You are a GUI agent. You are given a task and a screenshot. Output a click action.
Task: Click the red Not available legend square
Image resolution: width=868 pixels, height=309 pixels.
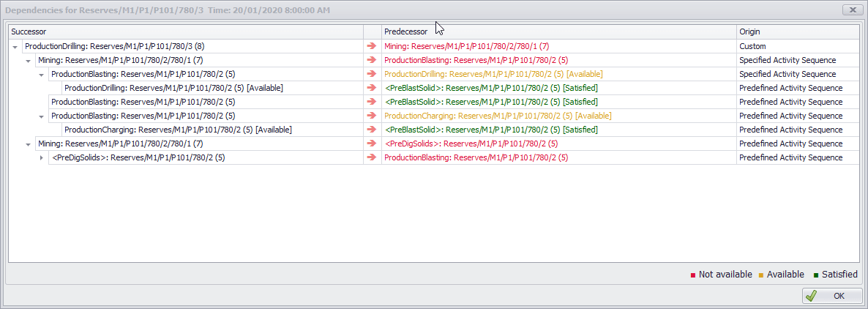[x=692, y=275]
